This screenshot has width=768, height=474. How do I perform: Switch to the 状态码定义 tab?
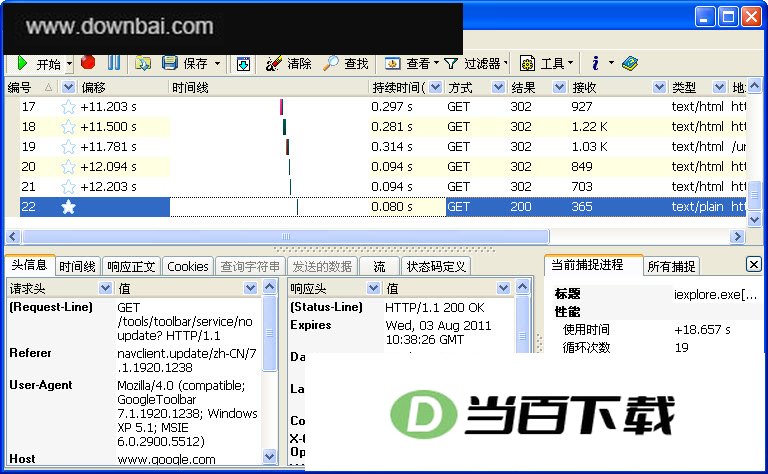(435, 266)
